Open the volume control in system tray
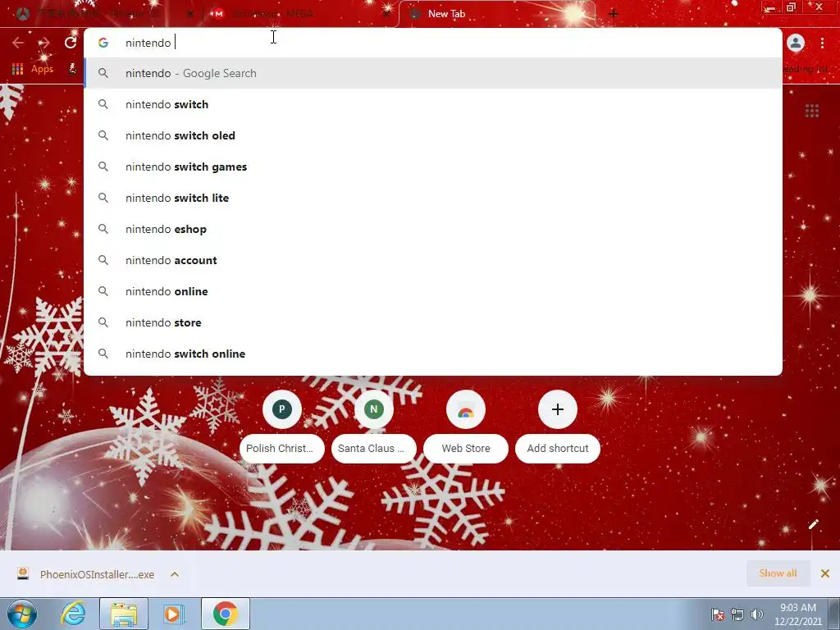This screenshot has width=840, height=630. pyautogui.click(x=757, y=614)
